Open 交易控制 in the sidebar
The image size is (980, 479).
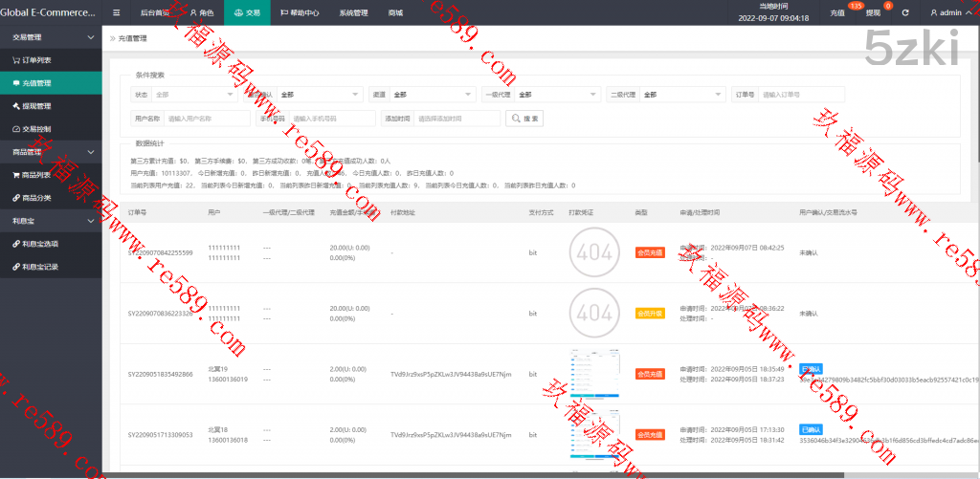click(x=38, y=129)
